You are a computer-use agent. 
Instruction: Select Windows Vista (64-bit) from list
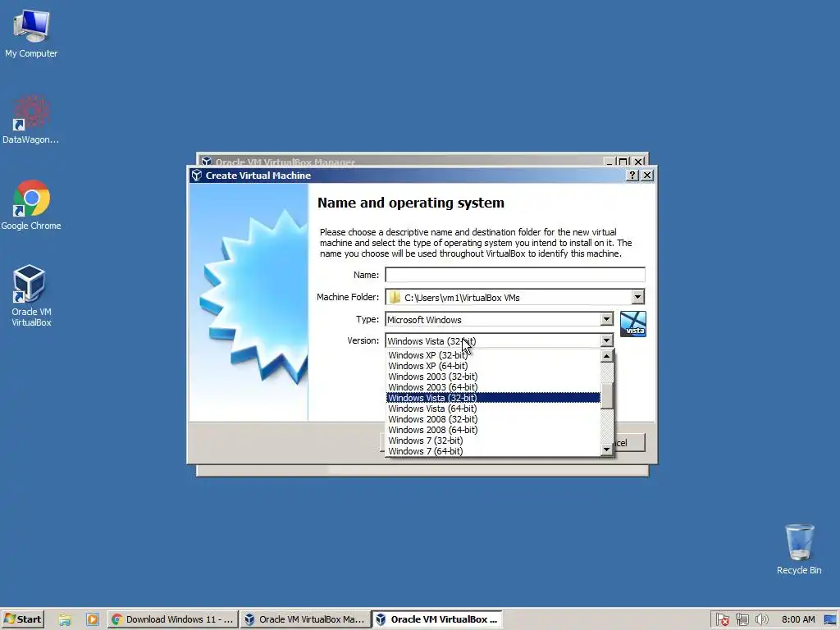[493, 409]
